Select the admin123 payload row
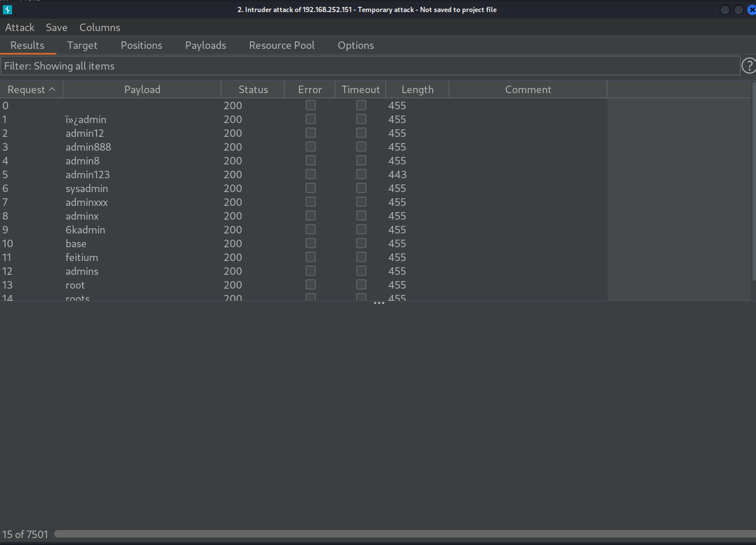Screen dimensions: 756x545 [x=304, y=175]
